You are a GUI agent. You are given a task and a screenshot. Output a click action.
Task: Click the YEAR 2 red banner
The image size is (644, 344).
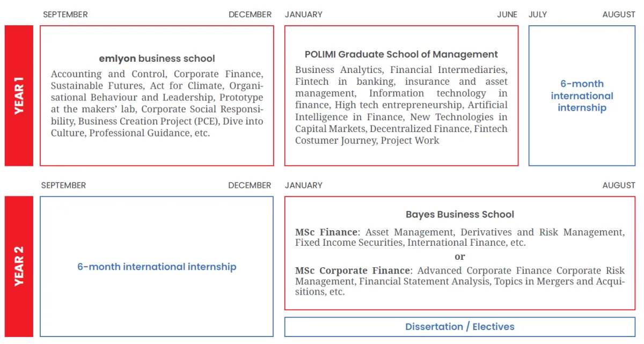coord(19,266)
